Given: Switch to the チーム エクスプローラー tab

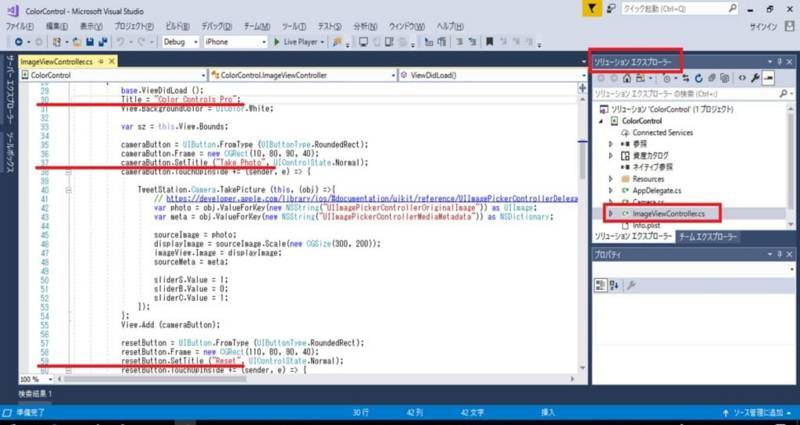Looking at the screenshot, I should click(708, 237).
